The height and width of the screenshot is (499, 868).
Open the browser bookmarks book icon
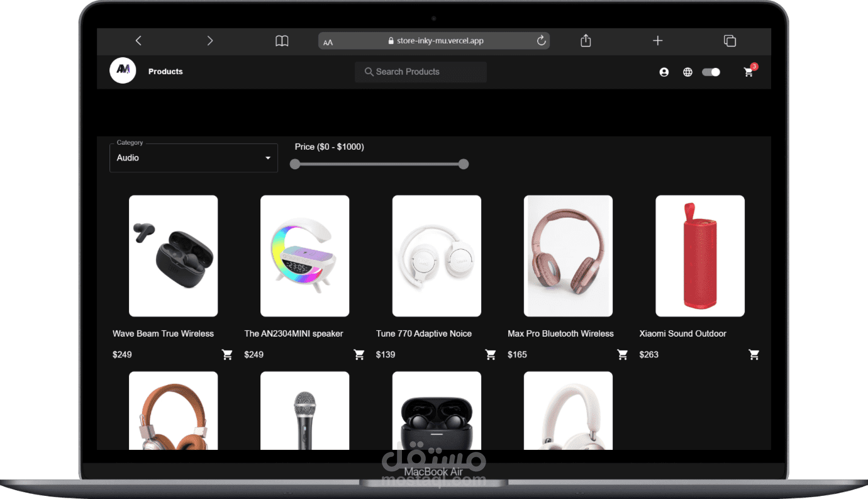tap(282, 41)
